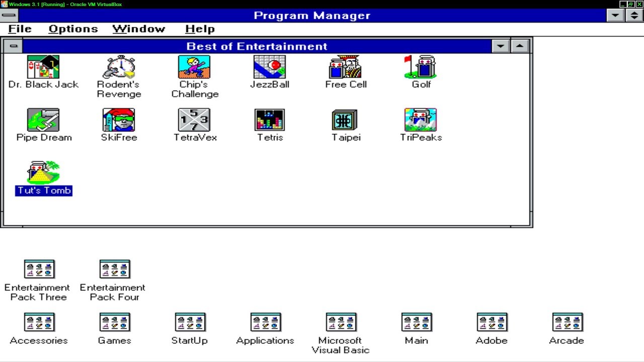Select the JezzBall icon

tap(270, 67)
